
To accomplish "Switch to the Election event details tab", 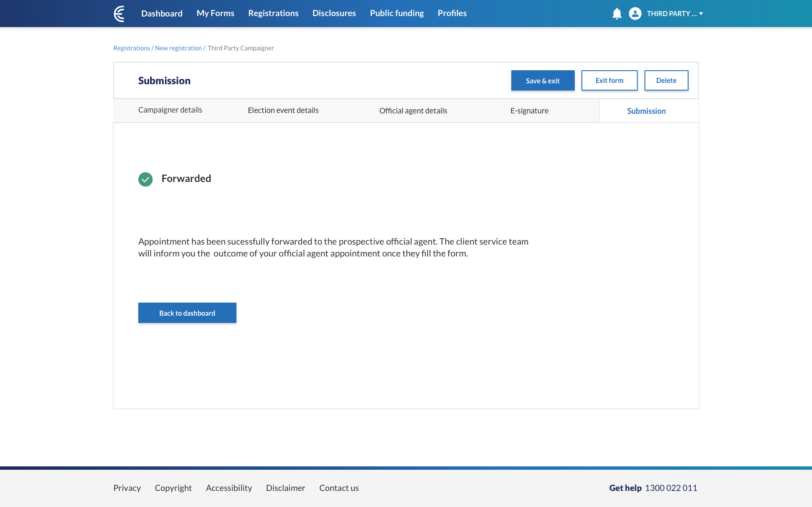I will pos(283,110).
